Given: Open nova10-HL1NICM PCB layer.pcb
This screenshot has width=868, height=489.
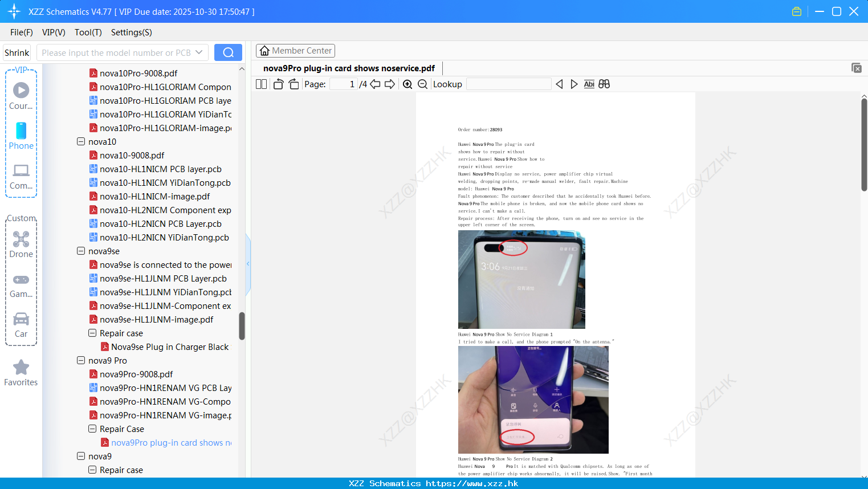Looking at the screenshot, I should pyautogui.click(x=156, y=169).
